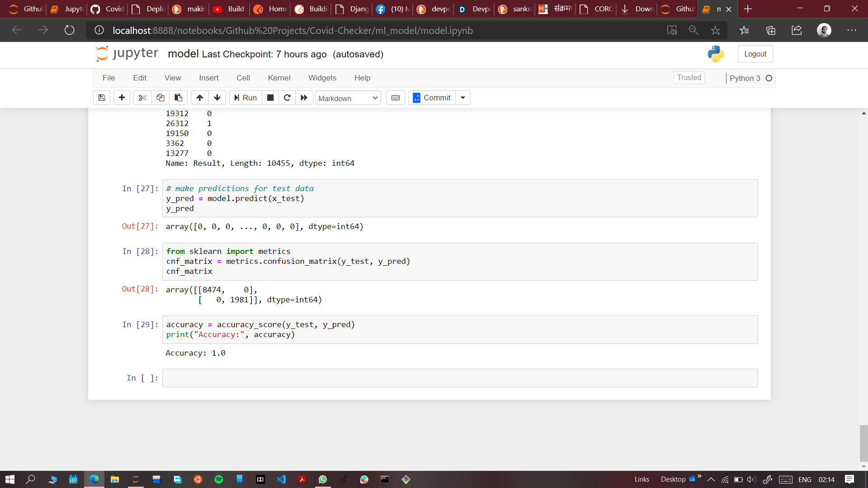
Task: Toggle favorite star in address bar
Action: pyautogui.click(x=715, y=30)
